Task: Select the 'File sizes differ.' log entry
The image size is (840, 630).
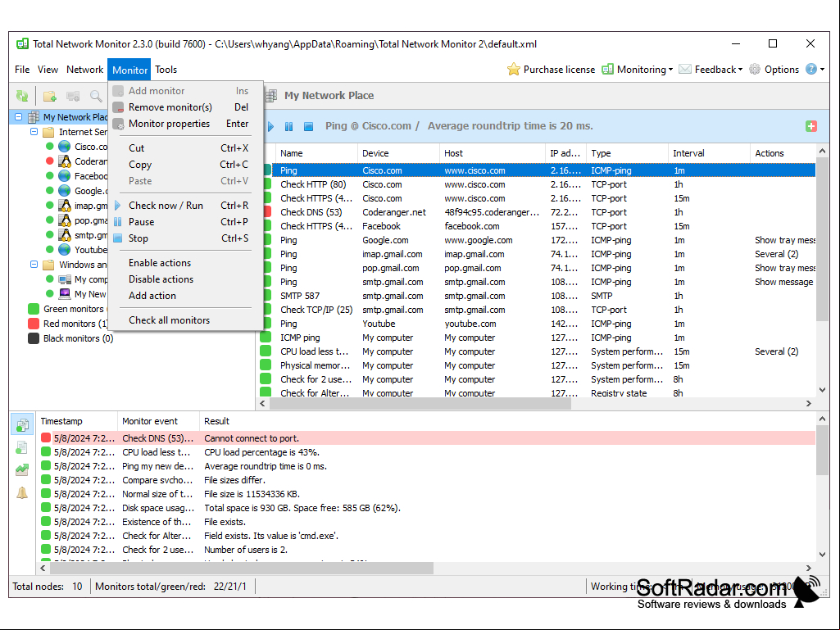Action: click(428, 480)
